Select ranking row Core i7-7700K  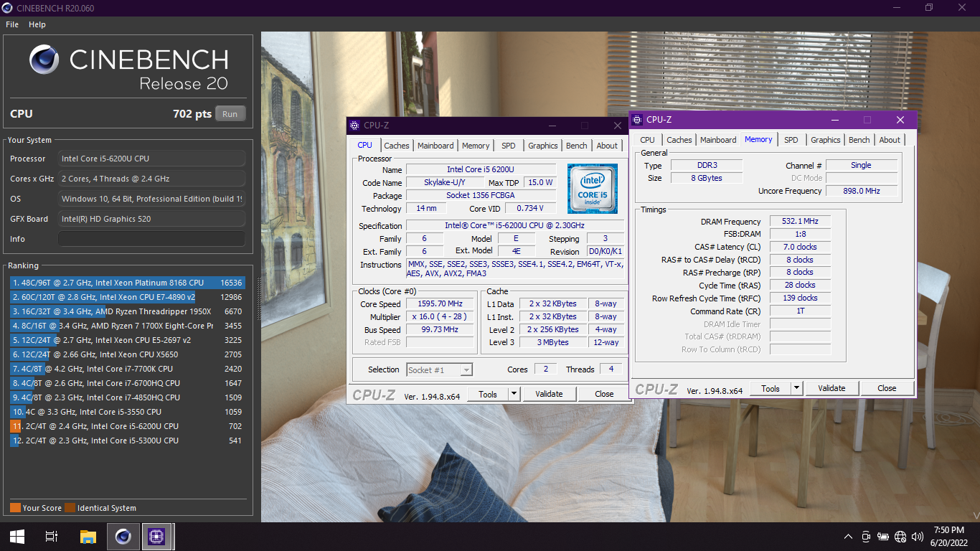128,369
